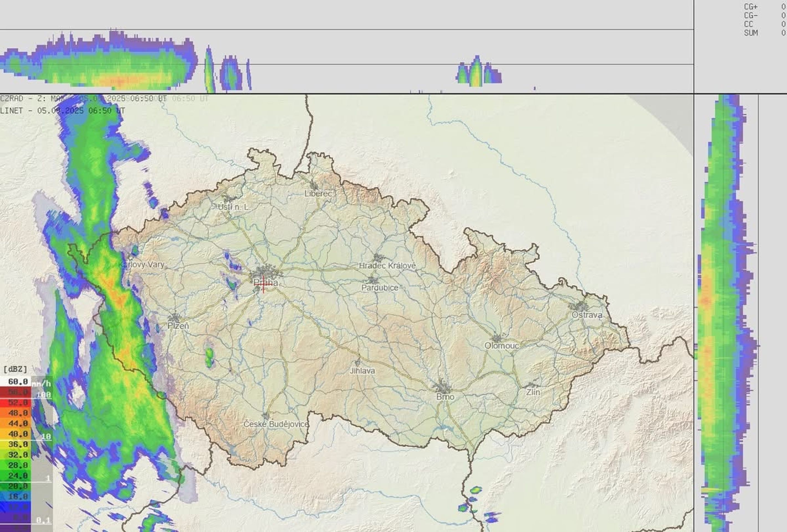Click the Ústí n. L. label
This screenshot has height=532, width=787.
(233, 207)
